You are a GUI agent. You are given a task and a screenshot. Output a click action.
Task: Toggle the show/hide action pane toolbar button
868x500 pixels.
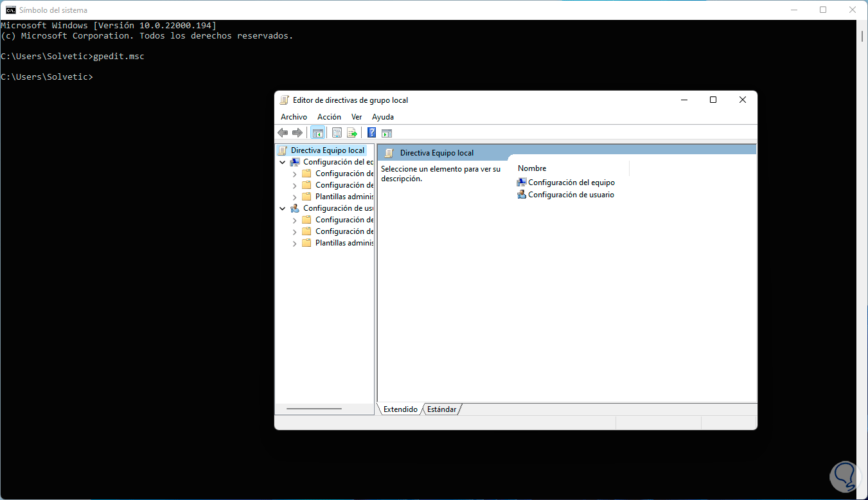387,132
